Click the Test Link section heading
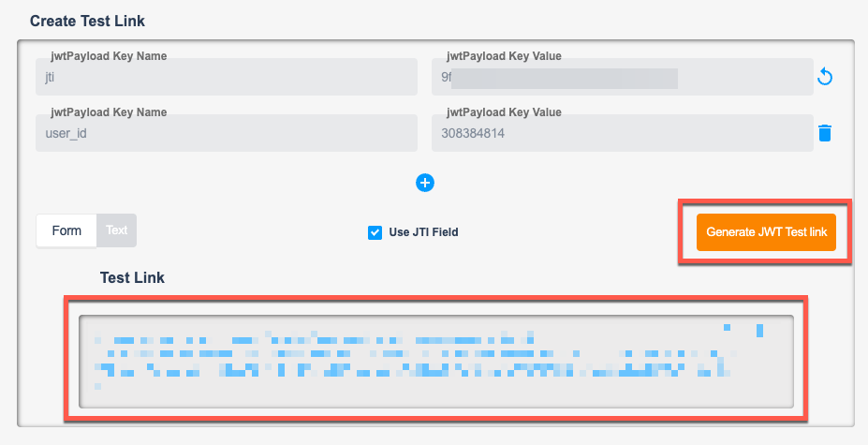Image resolution: width=868 pixels, height=445 pixels. pos(132,277)
